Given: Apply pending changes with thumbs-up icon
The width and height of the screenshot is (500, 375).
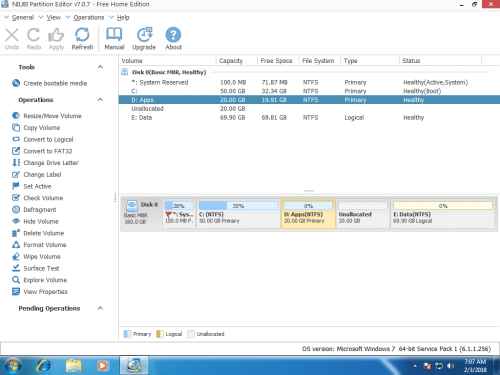Looking at the screenshot, I should (x=56, y=35).
